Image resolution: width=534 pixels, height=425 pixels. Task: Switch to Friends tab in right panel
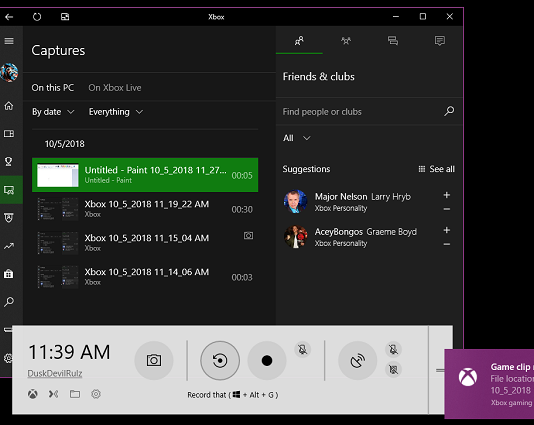coord(299,41)
